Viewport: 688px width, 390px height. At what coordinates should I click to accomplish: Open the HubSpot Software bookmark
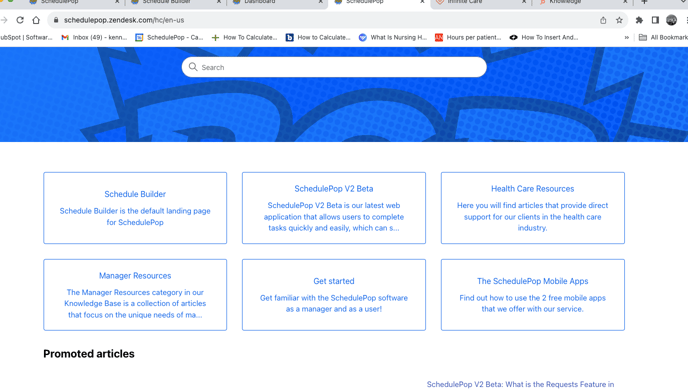26,38
